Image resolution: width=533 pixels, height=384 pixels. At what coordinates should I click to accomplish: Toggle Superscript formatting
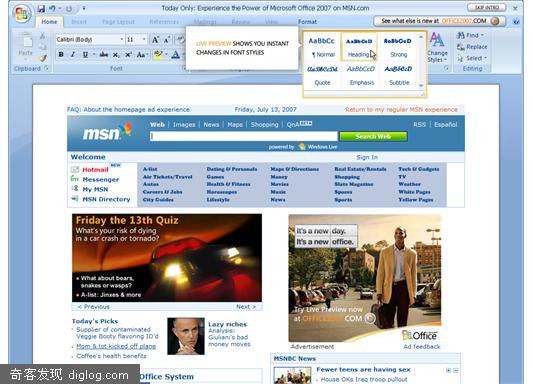(128, 54)
